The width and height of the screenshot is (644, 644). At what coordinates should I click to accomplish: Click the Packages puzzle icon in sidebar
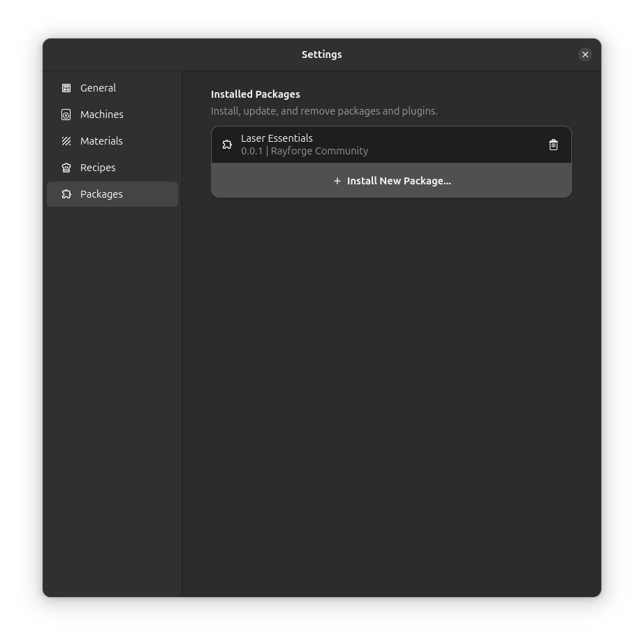pyautogui.click(x=66, y=194)
